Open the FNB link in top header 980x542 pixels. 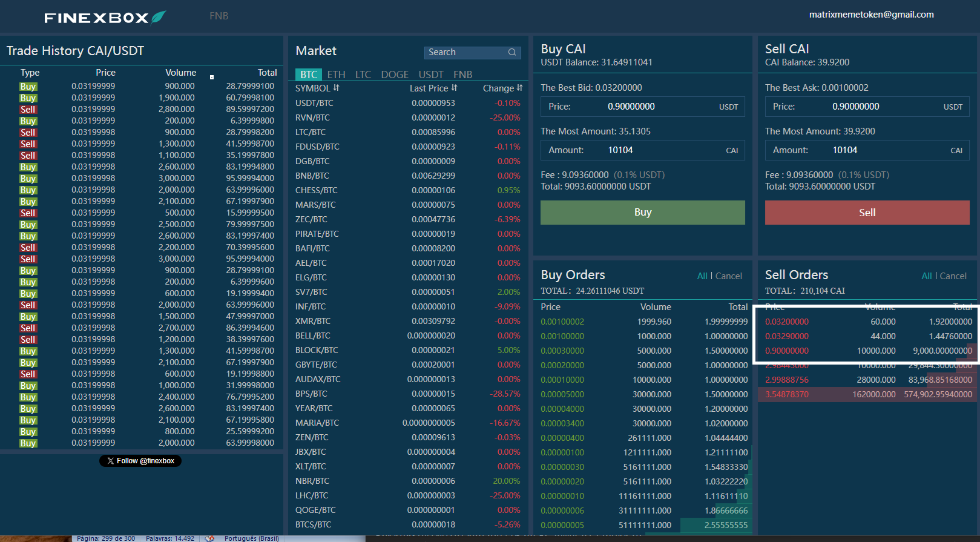click(219, 16)
